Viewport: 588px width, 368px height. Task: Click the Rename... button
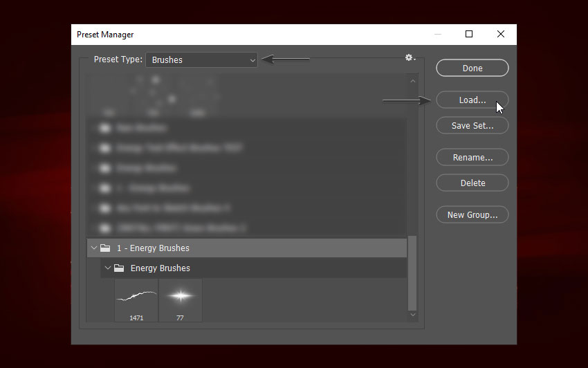click(x=472, y=158)
